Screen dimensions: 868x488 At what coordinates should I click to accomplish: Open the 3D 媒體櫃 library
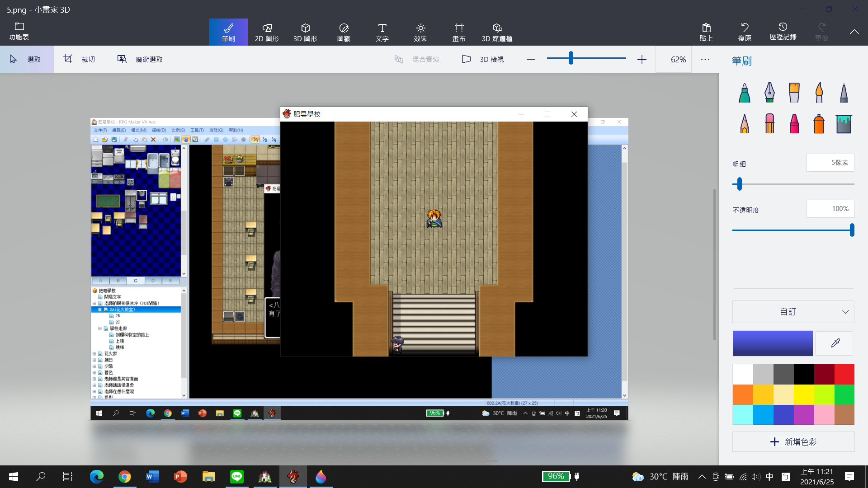(x=497, y=32)
